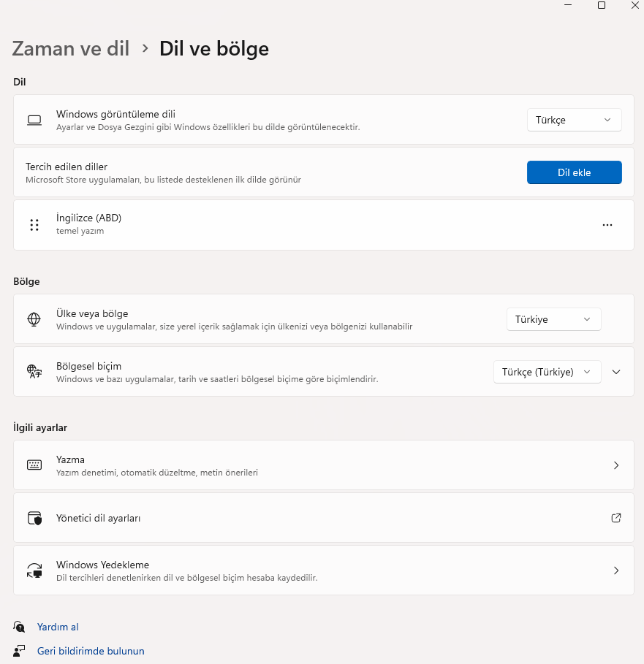Click the Windows Yedekleme sync icon

34,570
